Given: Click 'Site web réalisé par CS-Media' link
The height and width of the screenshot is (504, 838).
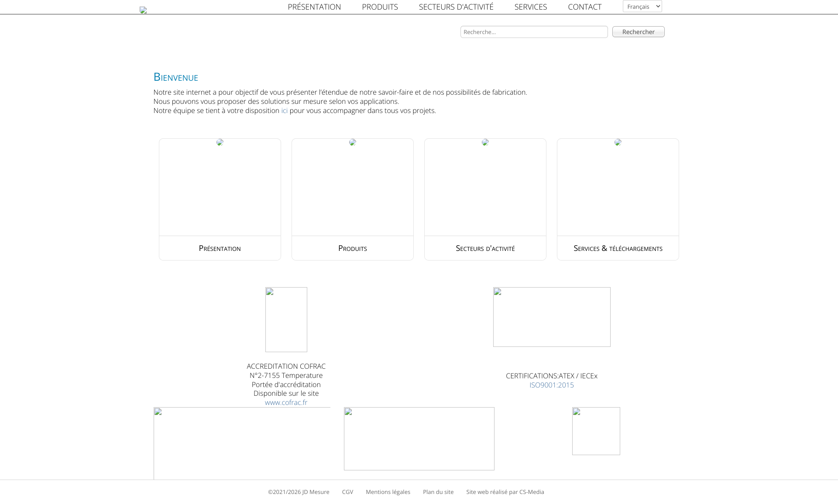Looking at the screenshot, I should pos(505,492).
